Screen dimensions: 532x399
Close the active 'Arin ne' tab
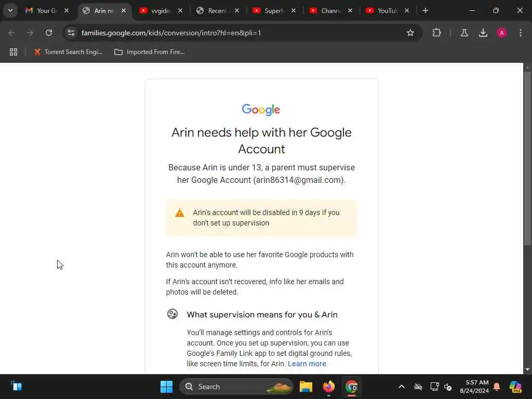point(124,10)
